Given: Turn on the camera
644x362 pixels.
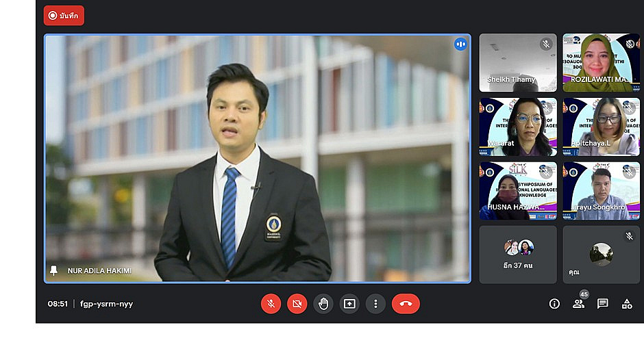Looking at the screenshot, I should (x=297, y=304).
